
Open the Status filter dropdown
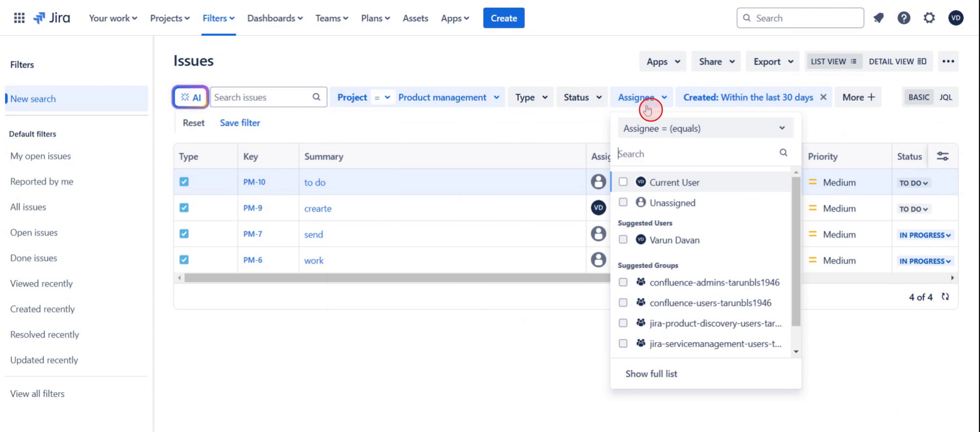[x=582, y=97]
